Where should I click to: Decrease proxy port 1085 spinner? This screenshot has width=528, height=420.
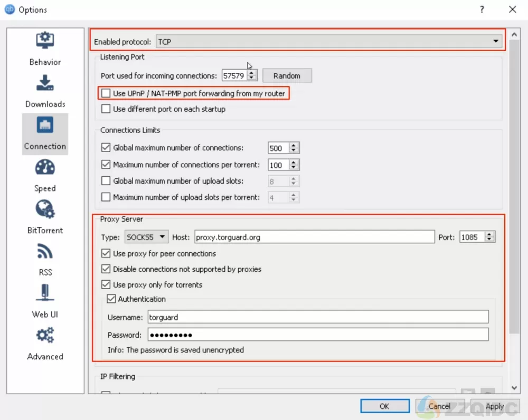[489, 240]
